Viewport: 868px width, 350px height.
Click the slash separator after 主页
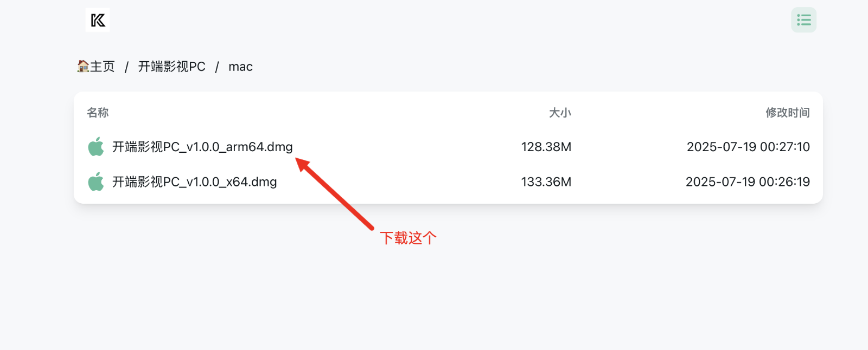[126, 67]
